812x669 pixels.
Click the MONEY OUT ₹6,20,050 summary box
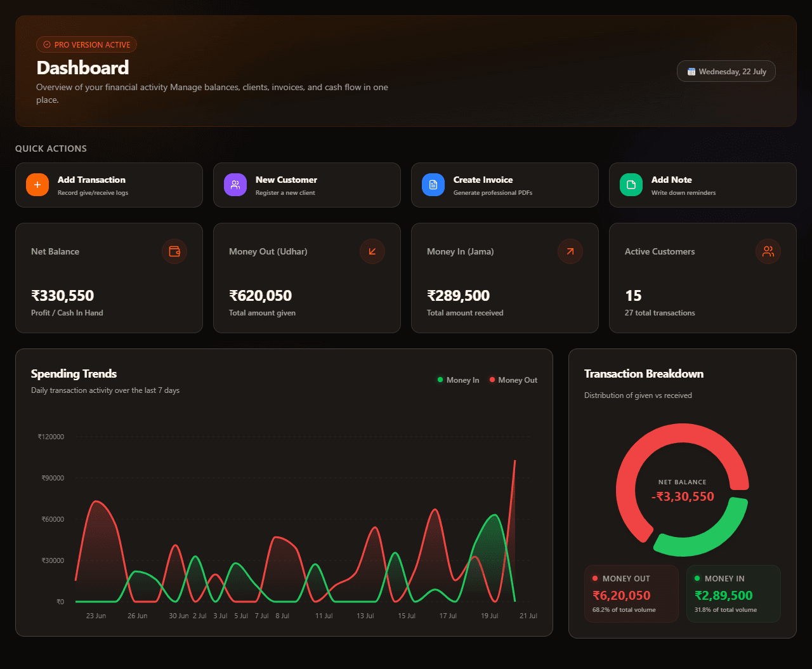pyautogui.click(x=631, y=594)
